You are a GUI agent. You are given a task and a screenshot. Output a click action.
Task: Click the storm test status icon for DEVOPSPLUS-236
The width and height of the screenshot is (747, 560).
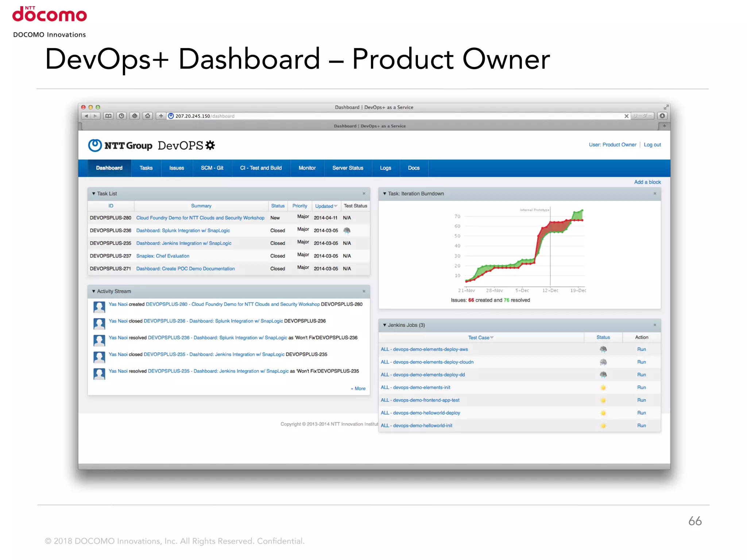click(347, 230)
